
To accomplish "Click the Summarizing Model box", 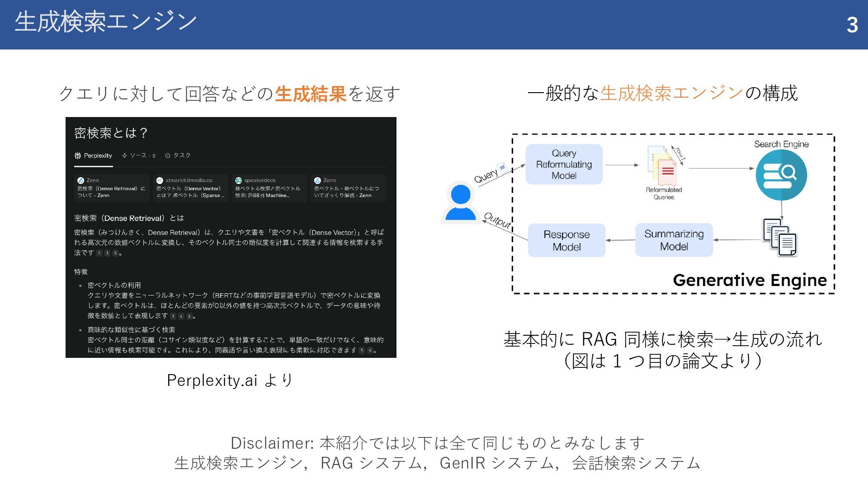I will pyautogui.click(x=674, y=240).
